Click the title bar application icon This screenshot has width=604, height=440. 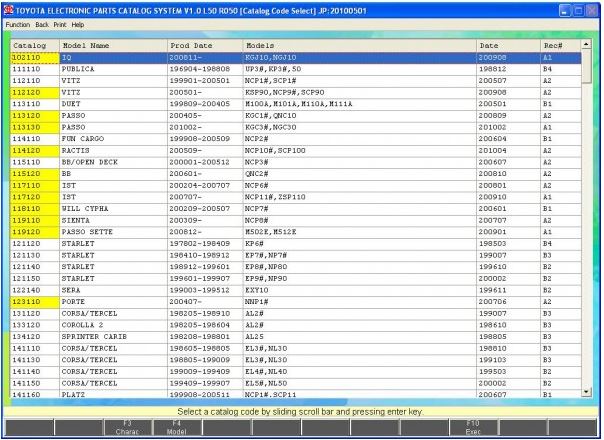(8, 10)
